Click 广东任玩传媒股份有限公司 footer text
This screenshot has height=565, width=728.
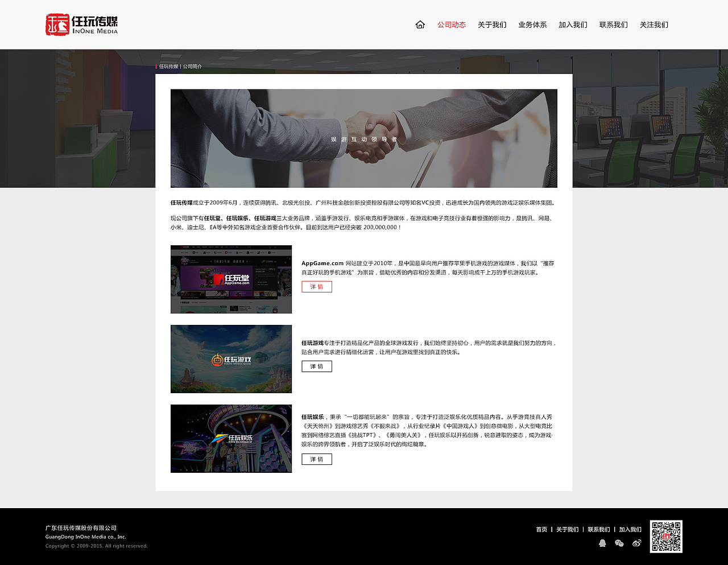click(81, 528)
